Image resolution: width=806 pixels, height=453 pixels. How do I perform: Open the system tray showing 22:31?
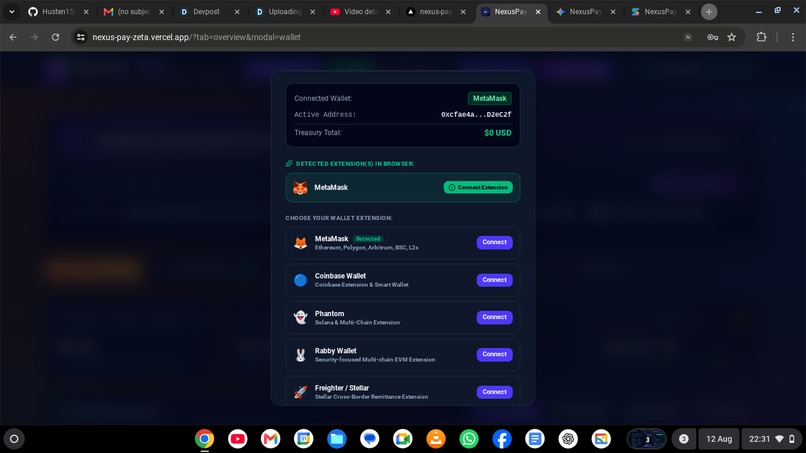(772, 439)
